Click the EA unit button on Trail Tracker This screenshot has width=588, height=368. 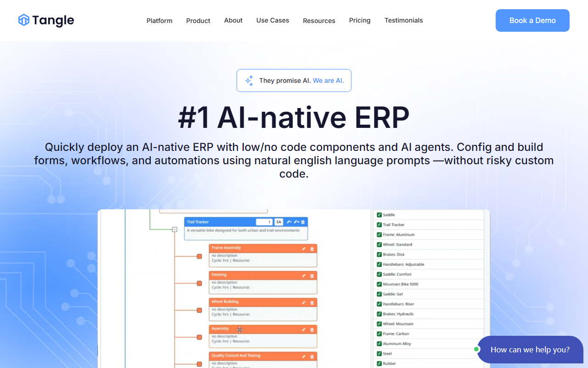tap(279, 222)
